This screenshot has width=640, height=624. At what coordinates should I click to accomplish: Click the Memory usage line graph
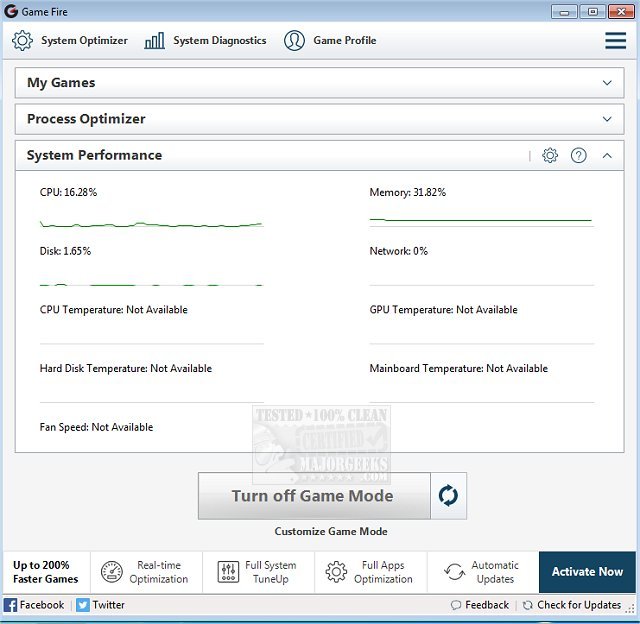point(481,221)
